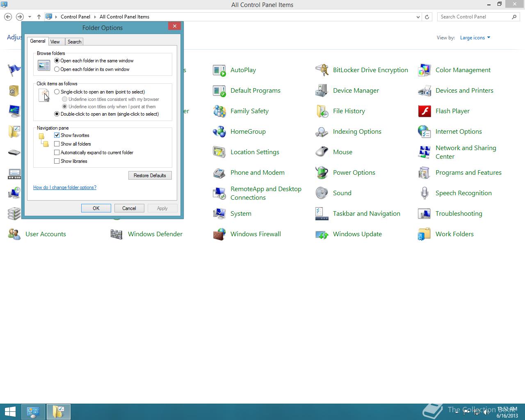Open the Control Panel taskbar button
The image size is (525, 420).
tap(33, 412)
